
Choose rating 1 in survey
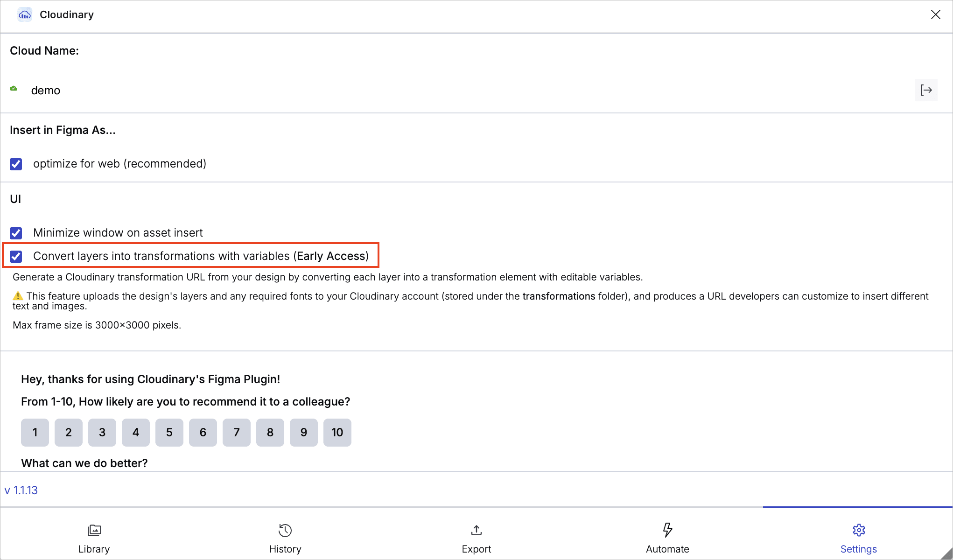[x=35, y=433]
